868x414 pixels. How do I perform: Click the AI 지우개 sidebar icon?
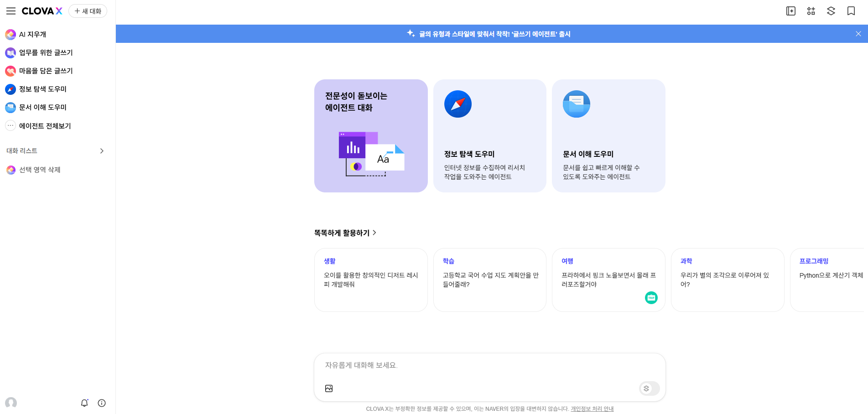coord(10,34)
